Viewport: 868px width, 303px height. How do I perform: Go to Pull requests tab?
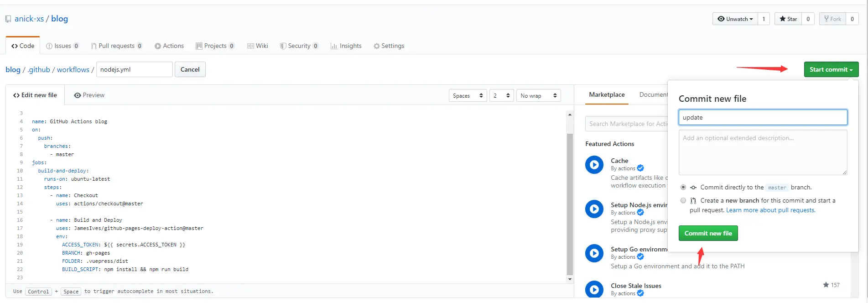(x=117, y=46)
